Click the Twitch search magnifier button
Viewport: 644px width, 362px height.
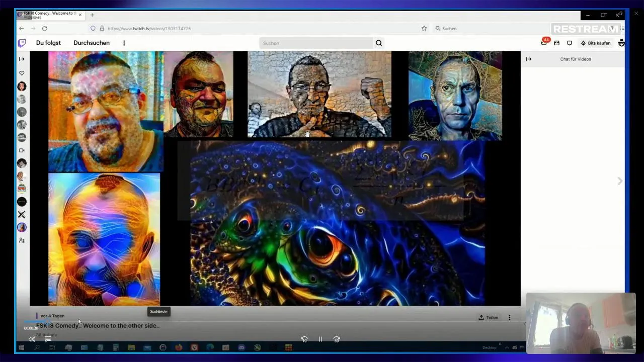point(379,43)
